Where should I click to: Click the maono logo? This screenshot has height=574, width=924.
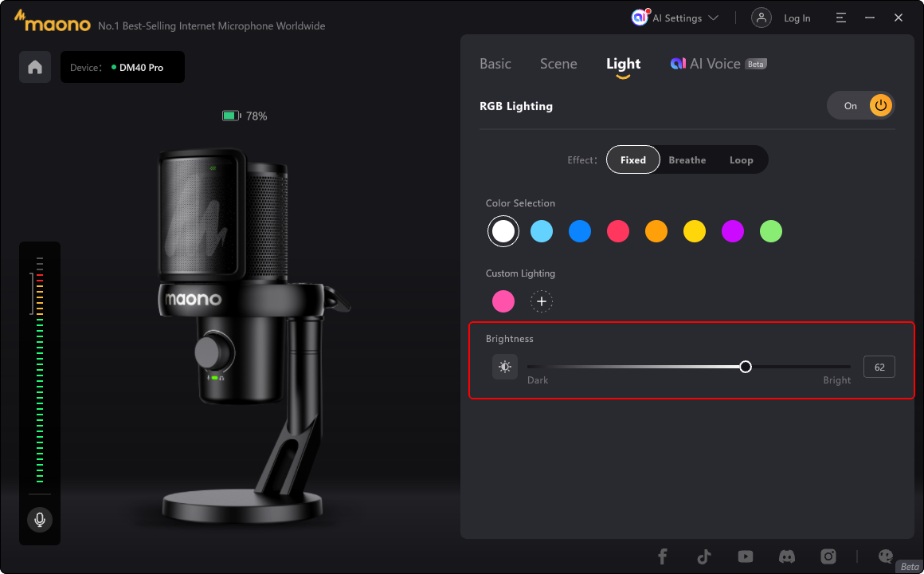(x=53, y=21)
